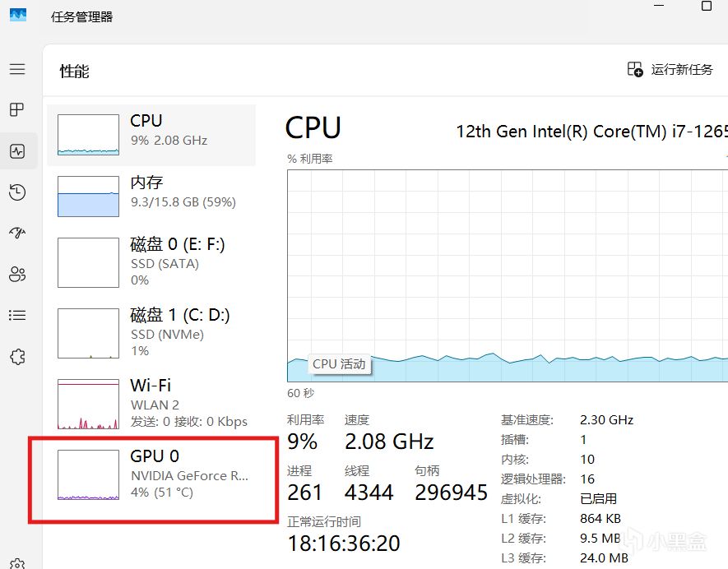Open the Settings gear icon at the sidebar bottom

17,562
